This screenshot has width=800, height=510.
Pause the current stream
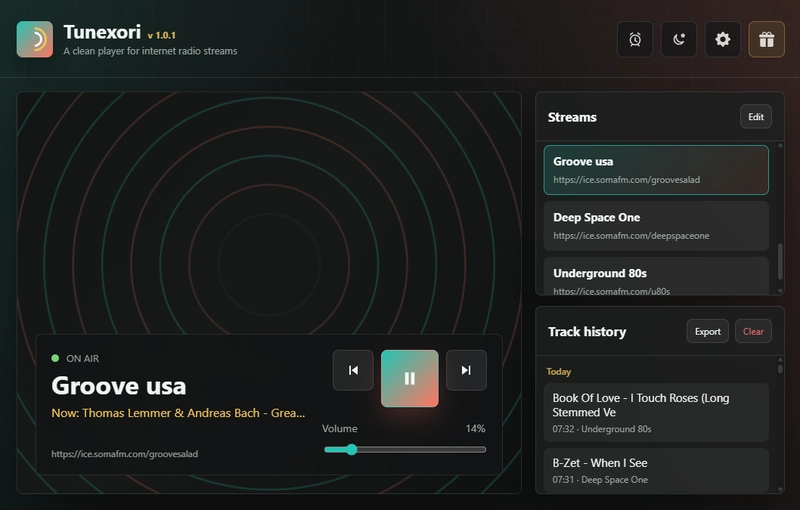[x=409, y=378]
